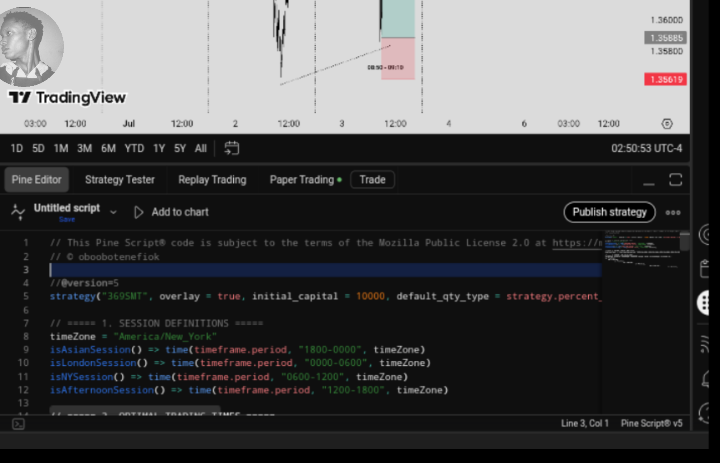Click the green profit zone of the position
Viewport: 720px width, 463px height.
[398, 18]
